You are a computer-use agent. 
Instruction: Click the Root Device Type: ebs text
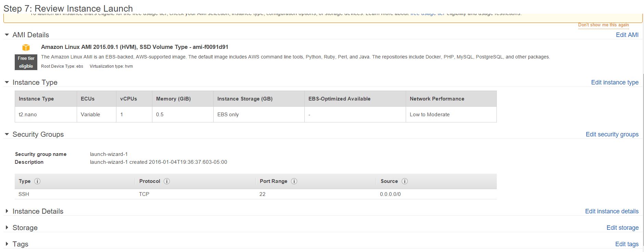pyautogui.click(x=62, y=66)
